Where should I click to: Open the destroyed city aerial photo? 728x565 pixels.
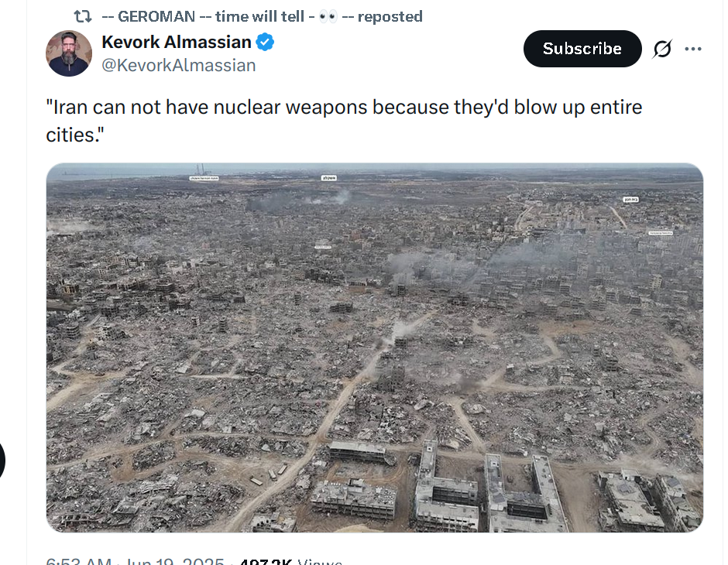pyautogui.click(x=374, y=348)
